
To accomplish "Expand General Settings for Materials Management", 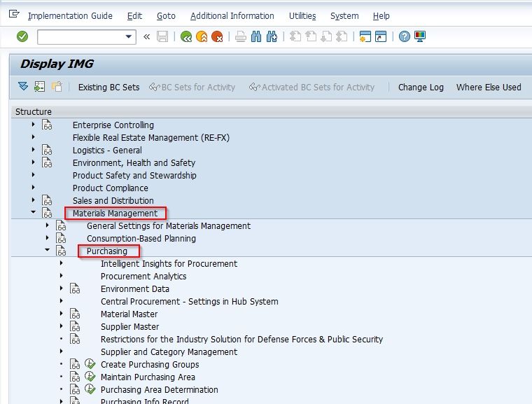I will (x=47, y=225).
